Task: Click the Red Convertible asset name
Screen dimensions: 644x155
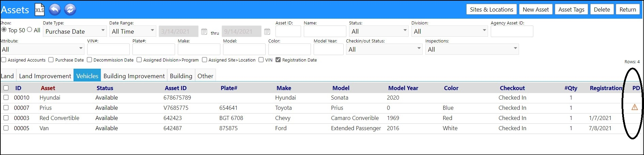Action: 59,118
